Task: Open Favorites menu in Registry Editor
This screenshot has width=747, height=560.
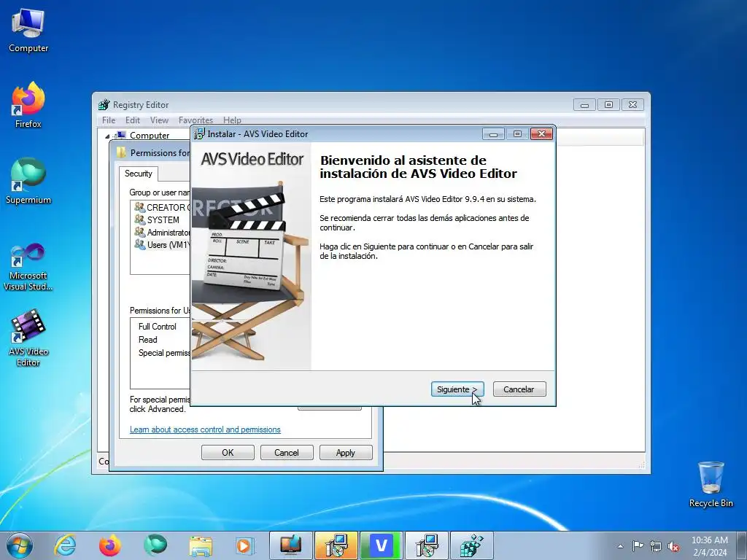Action: (196, 120)
